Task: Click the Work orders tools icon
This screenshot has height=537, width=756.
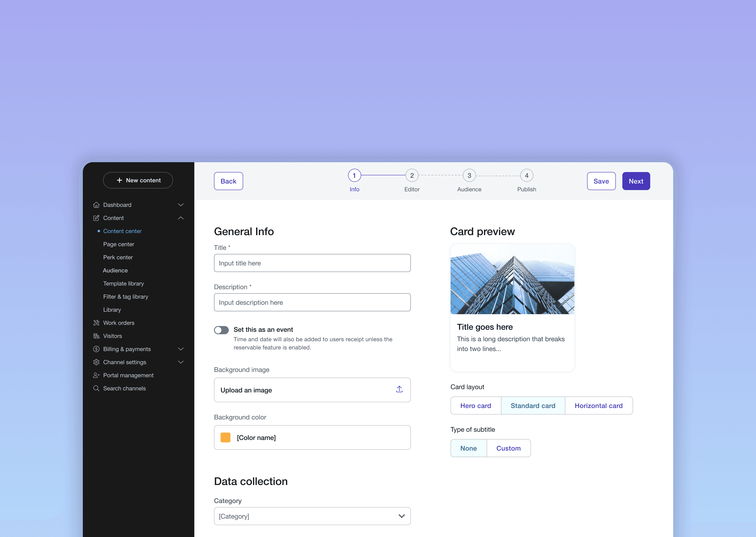Action: click(96, 323)
